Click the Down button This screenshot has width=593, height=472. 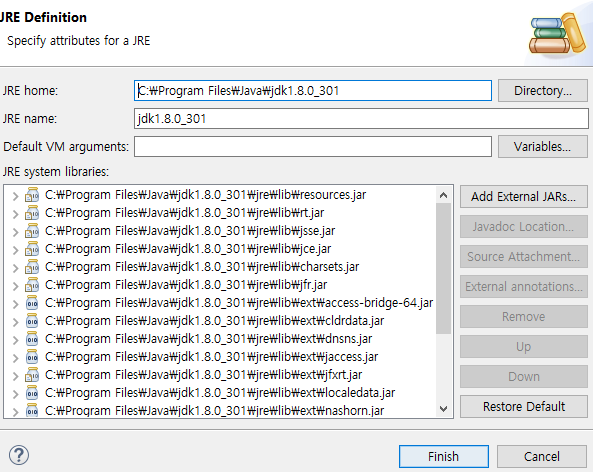[x=524, y=377]
